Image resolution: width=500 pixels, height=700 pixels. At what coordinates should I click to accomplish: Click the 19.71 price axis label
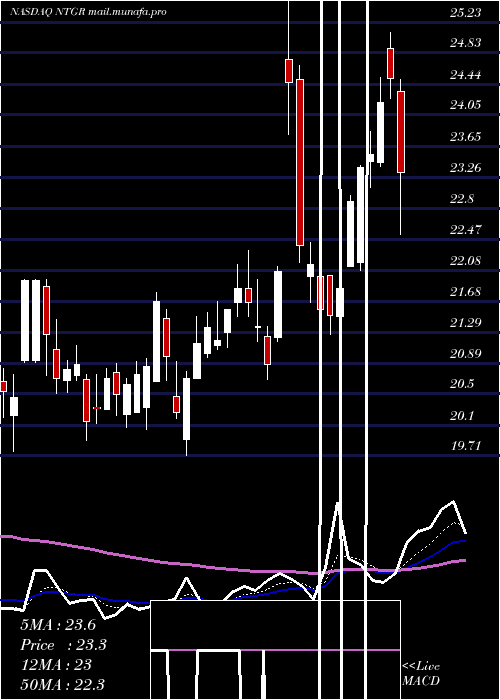coord(466,446)
